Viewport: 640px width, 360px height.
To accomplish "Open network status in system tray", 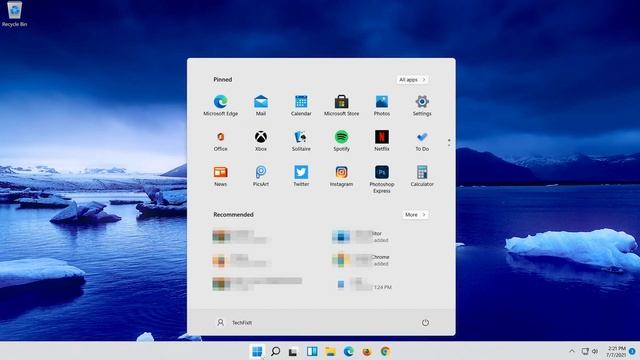I will 585,351.
